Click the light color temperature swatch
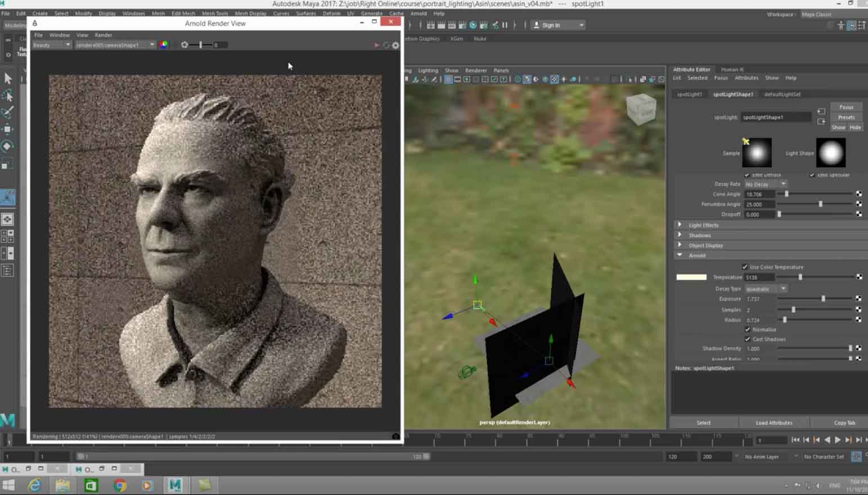Viewport: 868px width, 495px height. click(691, 277)
